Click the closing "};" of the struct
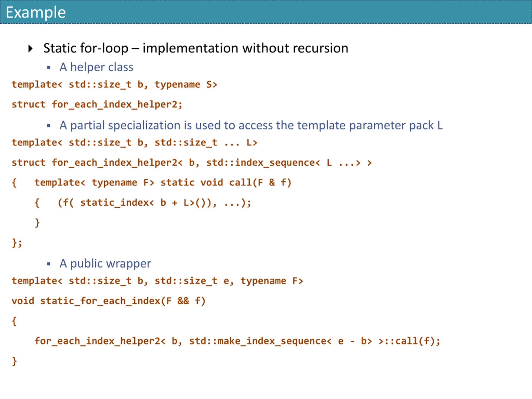Image resolution: width=532 pixels, height=399 pixels. point(17,243)
